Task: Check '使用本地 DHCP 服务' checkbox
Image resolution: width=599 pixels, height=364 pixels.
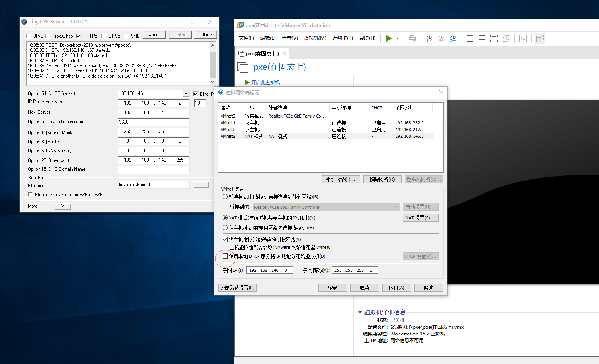Action: (225, 256)
